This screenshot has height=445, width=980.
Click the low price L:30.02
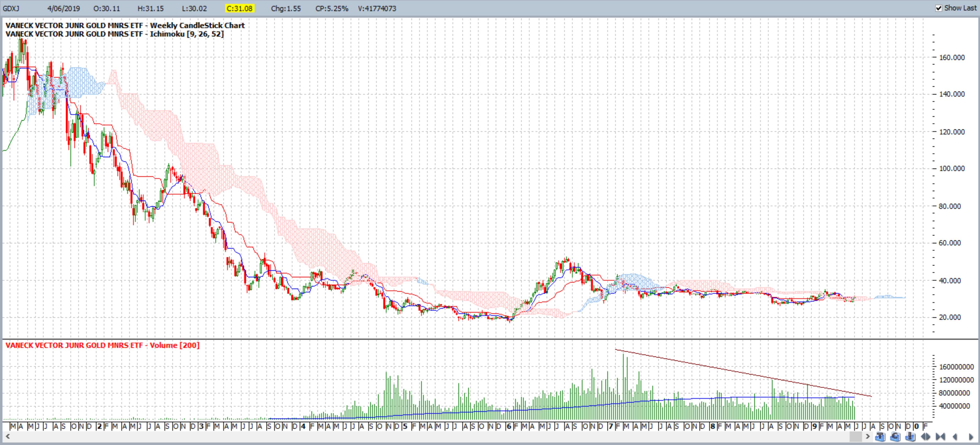click(x=194, y=8)
